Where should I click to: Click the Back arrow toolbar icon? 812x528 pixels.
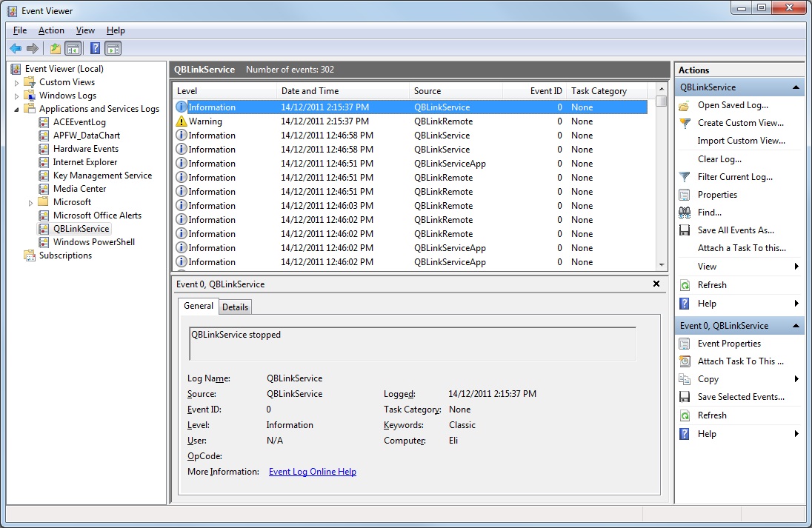pyautogui.click(x=16, y=49)
